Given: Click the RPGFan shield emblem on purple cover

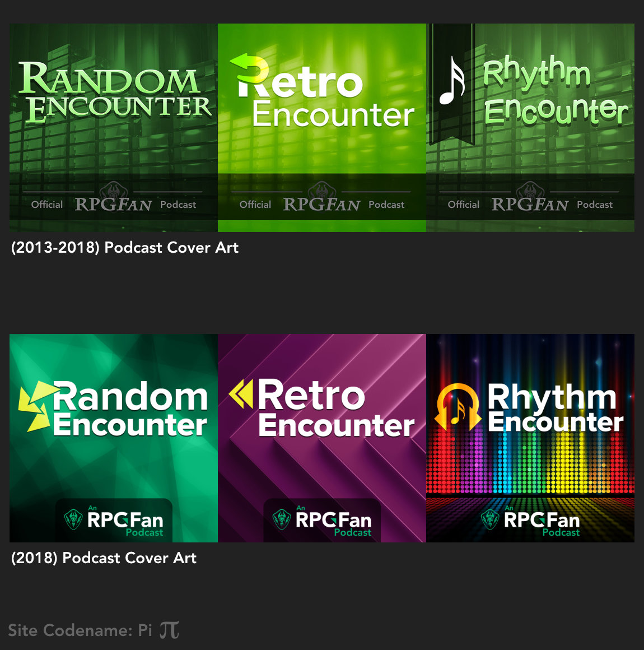Looking at the screenshot, I should (x=281, y=519).
